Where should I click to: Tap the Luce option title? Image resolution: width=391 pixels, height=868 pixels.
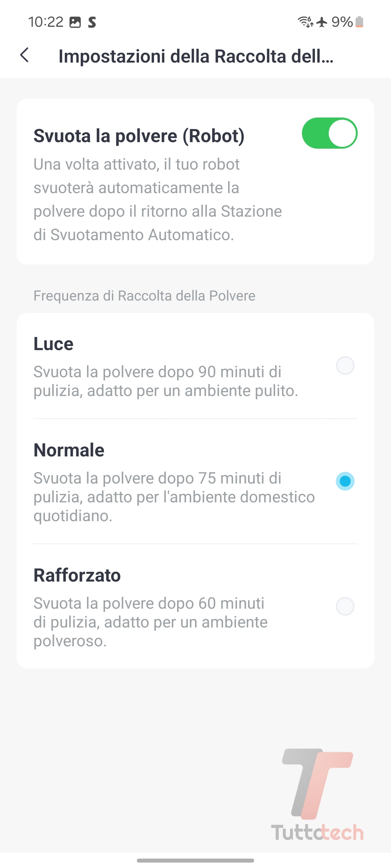(54, 344)
